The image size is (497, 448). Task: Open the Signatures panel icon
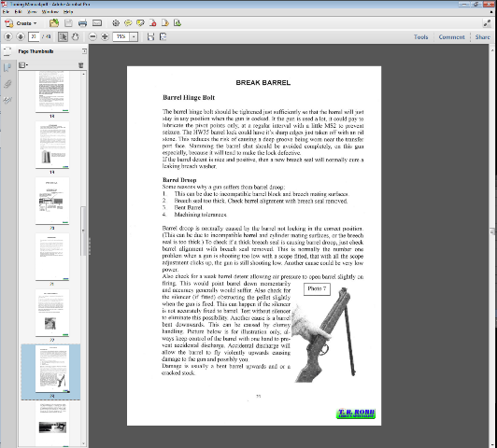(7, 101)
